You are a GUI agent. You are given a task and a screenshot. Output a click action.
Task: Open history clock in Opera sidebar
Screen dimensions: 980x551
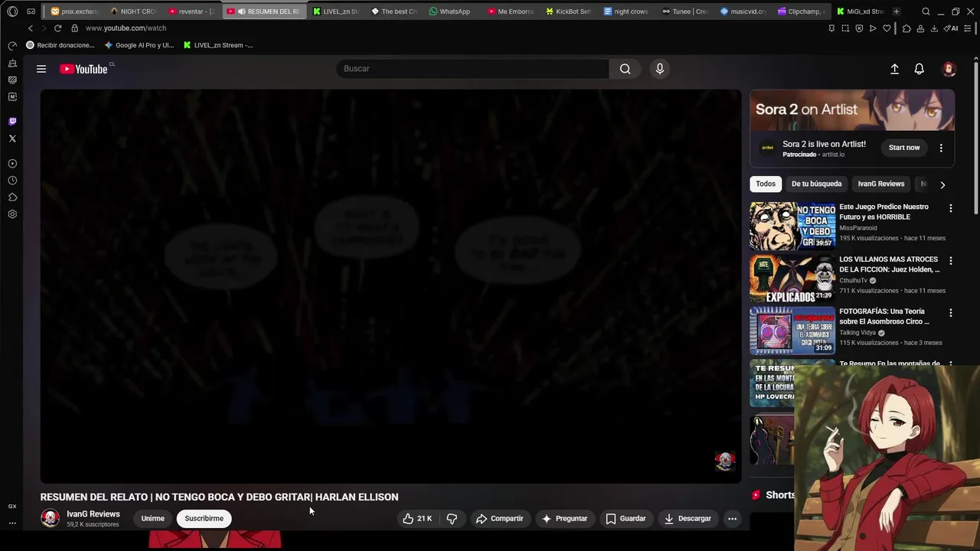12,181
